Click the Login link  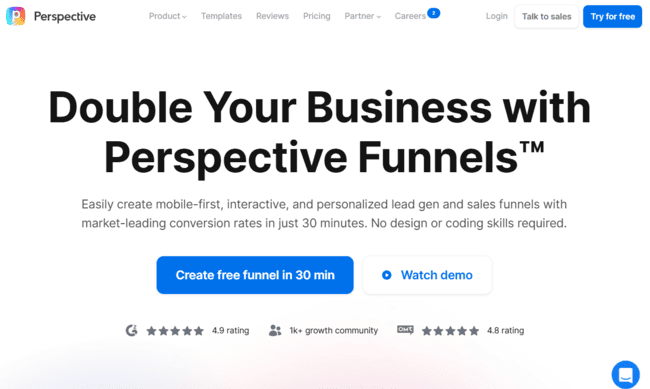click(x=497, y=16)
